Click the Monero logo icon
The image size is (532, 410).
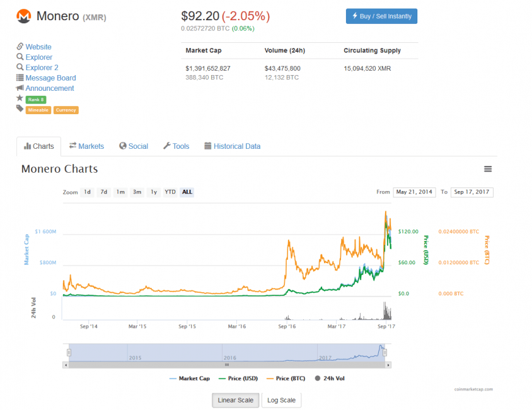click(x=24, y=16)
